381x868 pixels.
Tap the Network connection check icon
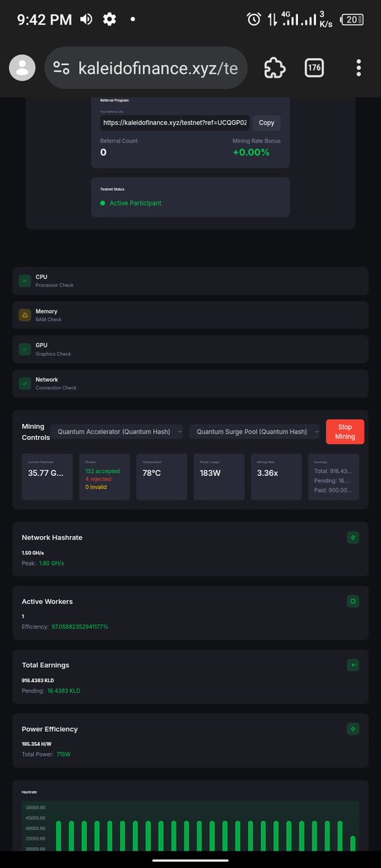25,383
